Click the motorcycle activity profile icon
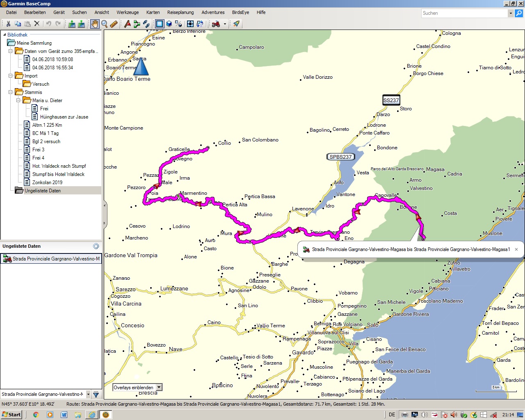 point(216,24)
